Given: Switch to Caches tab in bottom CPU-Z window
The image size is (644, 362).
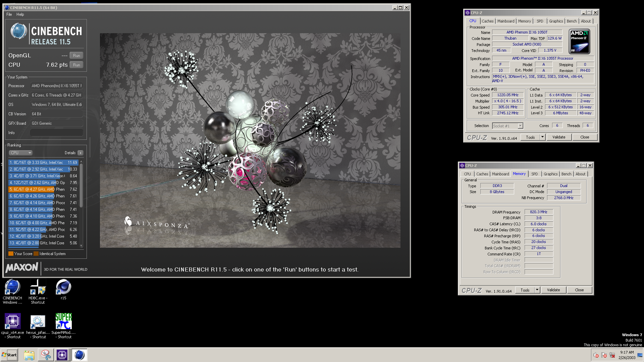Looking at the screenshot, I should [x=482, y=174].
